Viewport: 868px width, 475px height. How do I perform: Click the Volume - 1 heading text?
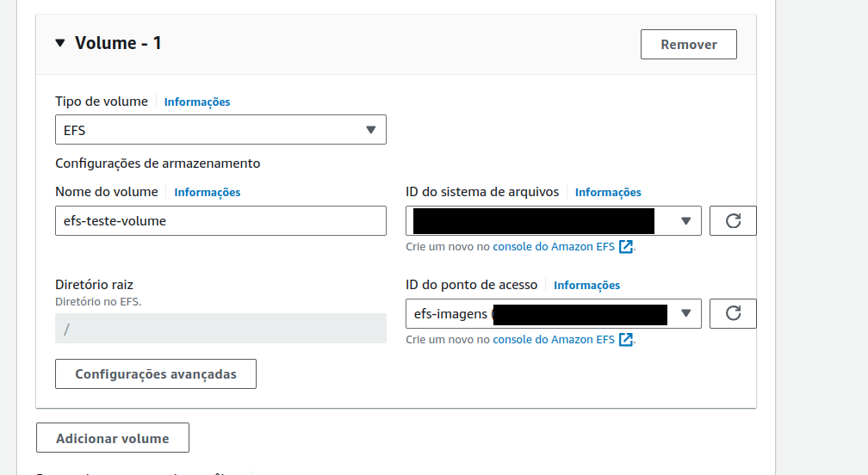pos(118,43)
